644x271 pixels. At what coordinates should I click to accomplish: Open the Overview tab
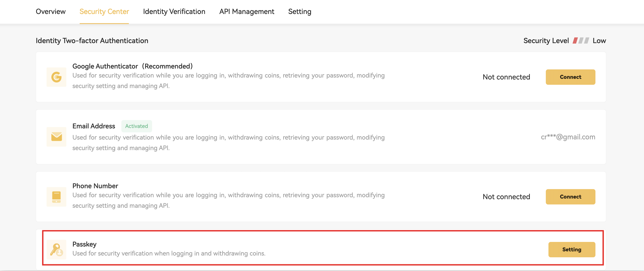pos(51,12)
